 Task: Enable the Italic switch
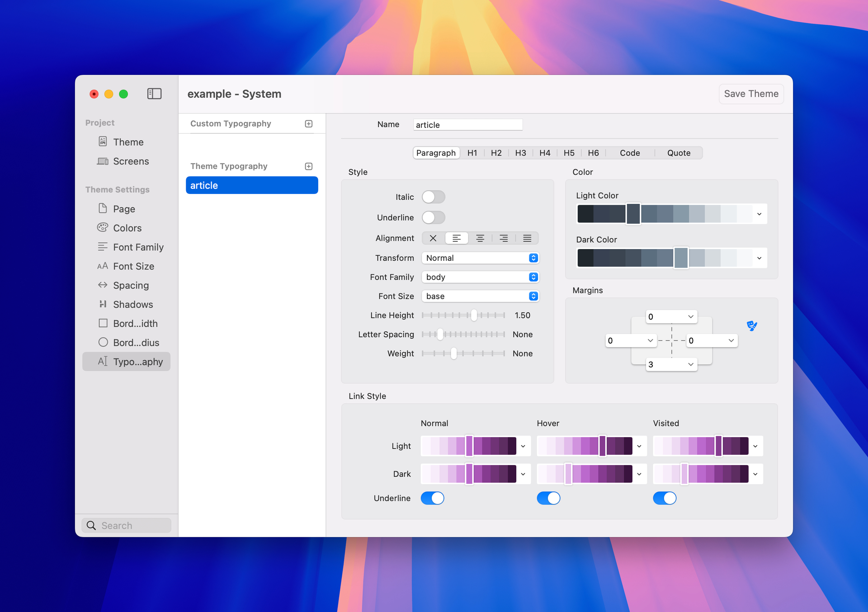click(433, 197)
